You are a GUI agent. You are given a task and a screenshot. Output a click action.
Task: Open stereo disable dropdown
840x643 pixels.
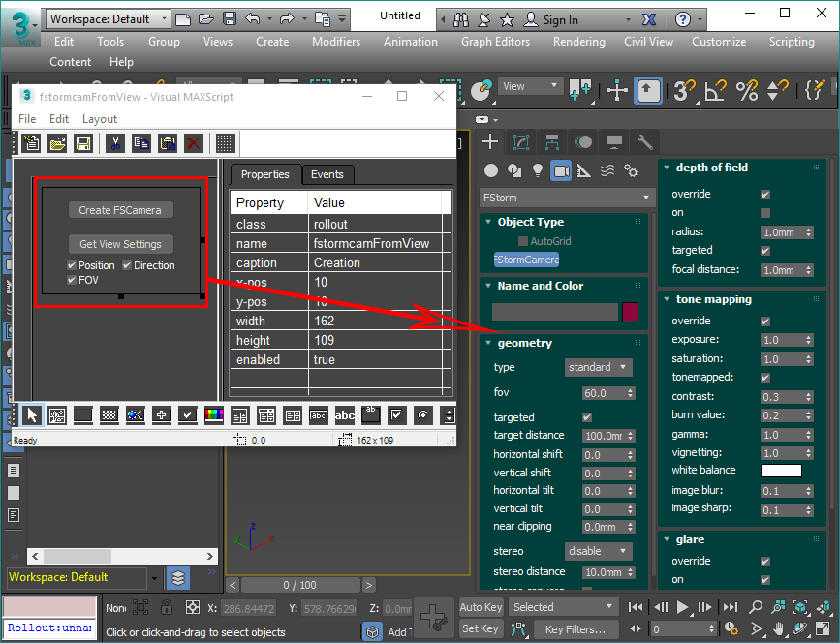pyautogui.click(x=599, y=551)
